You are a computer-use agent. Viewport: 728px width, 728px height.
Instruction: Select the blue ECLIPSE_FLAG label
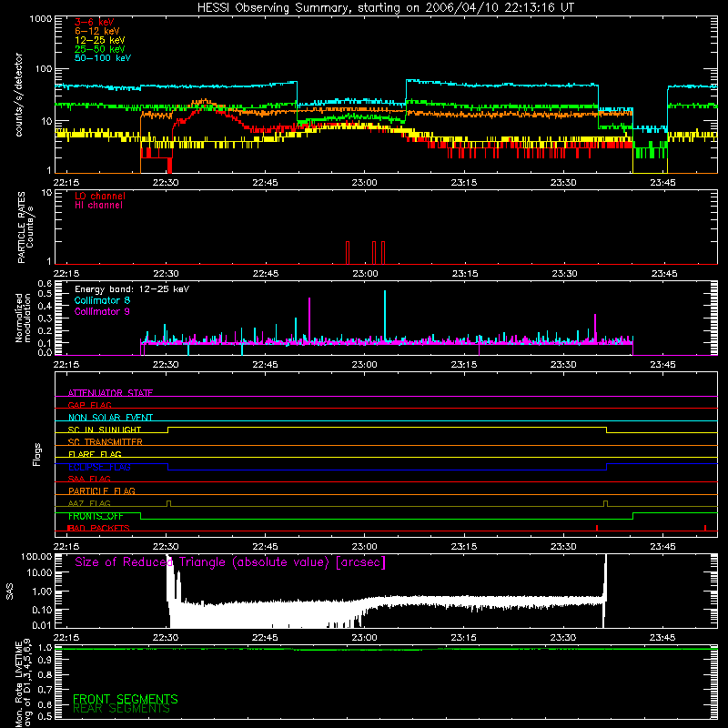[99, 467]
